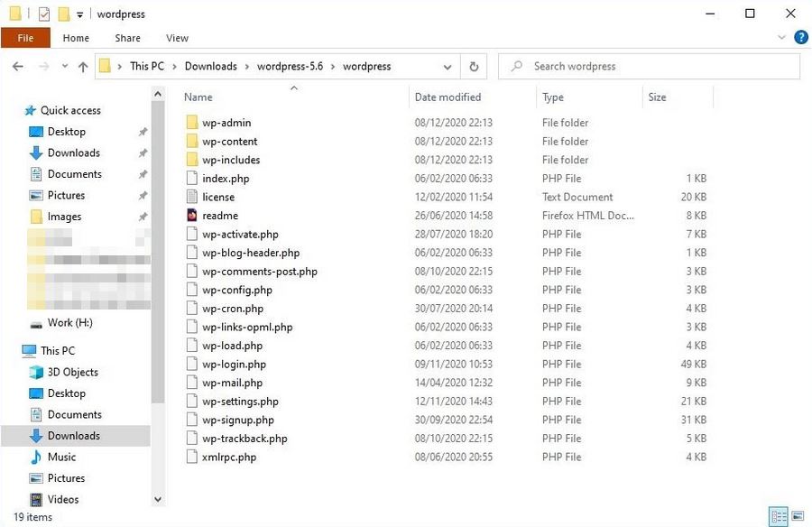Go back with the Back arrow
The width and height of the screenshot is (812, 527).
[18, 67]
